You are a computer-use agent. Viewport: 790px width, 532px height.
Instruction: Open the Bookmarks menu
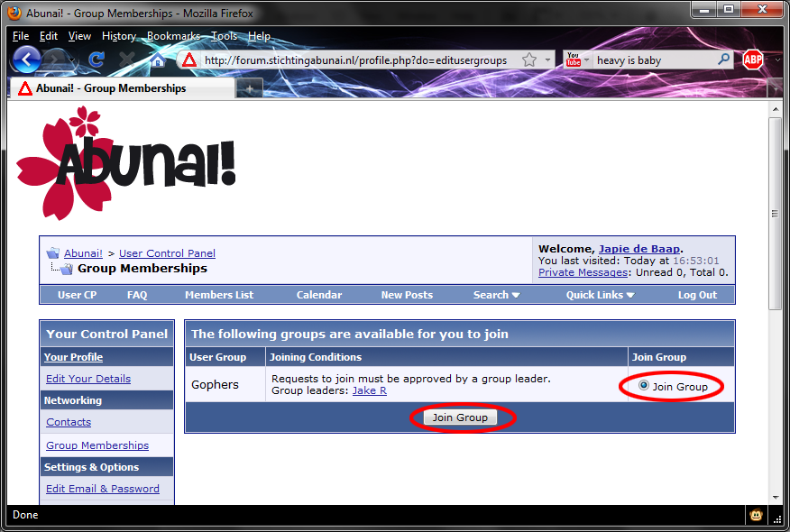[x=173, y=36]
